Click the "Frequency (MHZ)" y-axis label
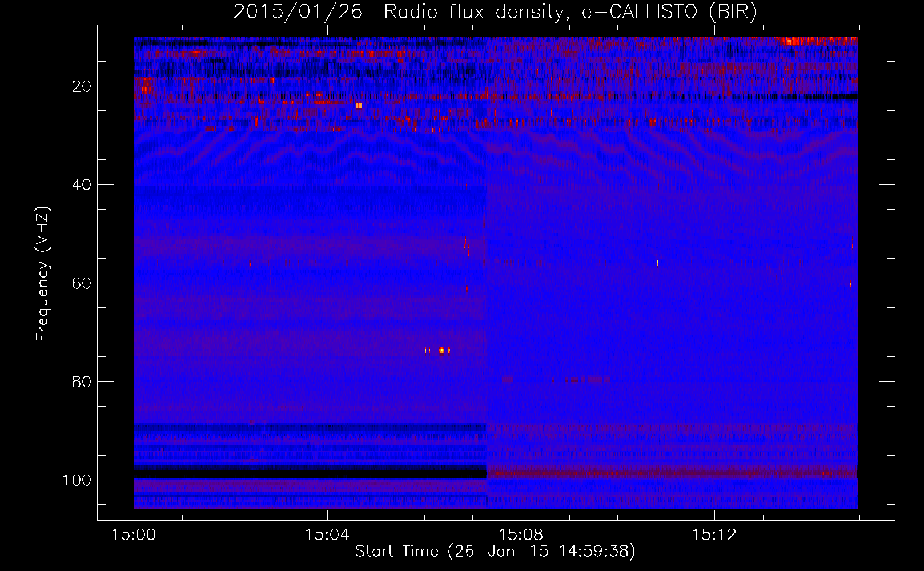Screen dimensions: 924x571 tap(43, 274)
